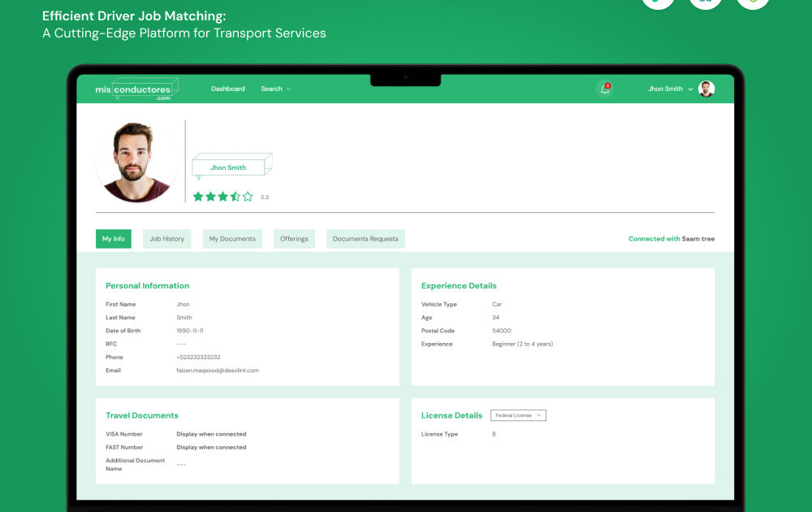Click the Experience Details heading
This screenshot has width=812, height=512.
(x=459, y=285)
